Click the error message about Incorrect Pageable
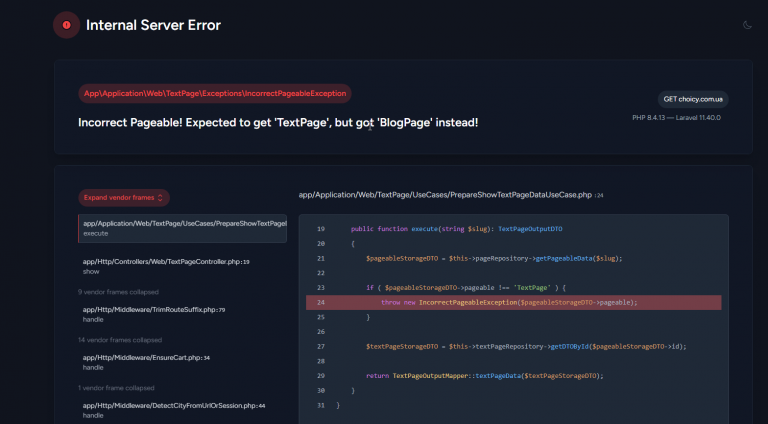768x424 pixels. [278, 122]
